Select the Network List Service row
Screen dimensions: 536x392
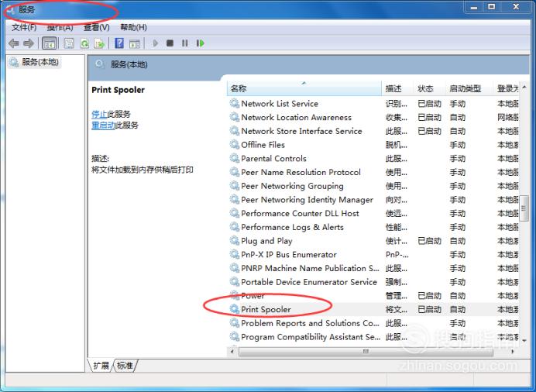pos(373,104)
